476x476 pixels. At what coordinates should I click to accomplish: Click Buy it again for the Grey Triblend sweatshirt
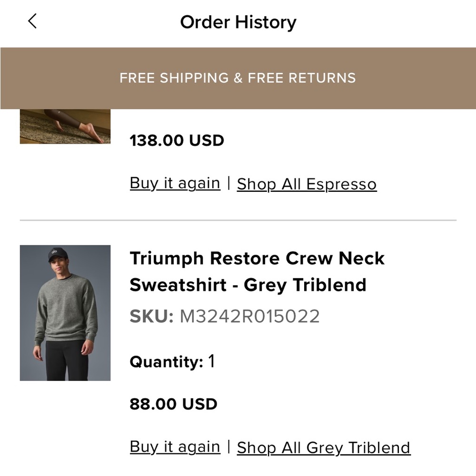tap(175, 446)
